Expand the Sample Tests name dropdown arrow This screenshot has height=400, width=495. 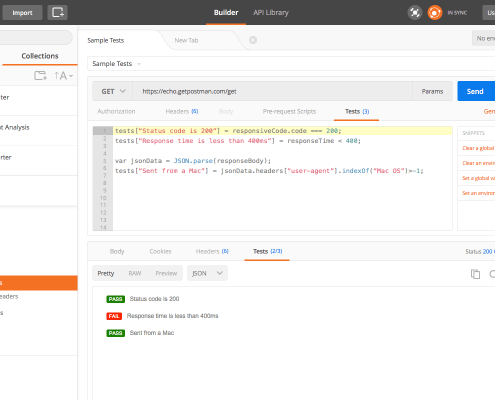pyautogui.click(x=139, y=64)
